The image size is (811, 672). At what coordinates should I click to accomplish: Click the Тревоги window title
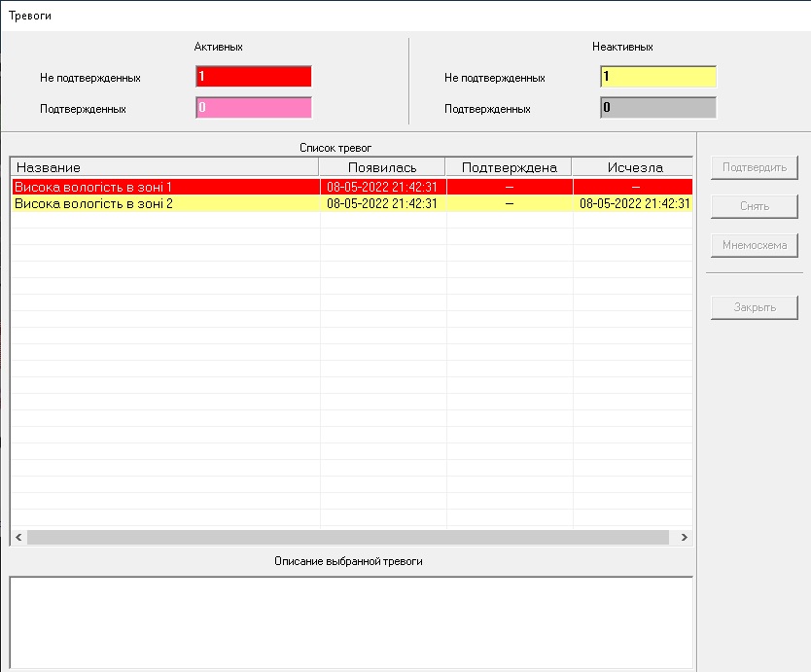30,16
